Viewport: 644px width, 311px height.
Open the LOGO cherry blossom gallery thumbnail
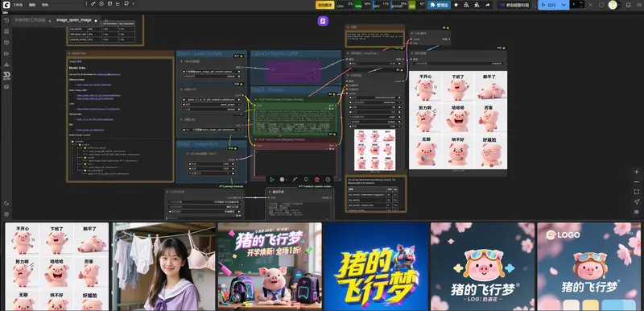click(x=588, y=266)
